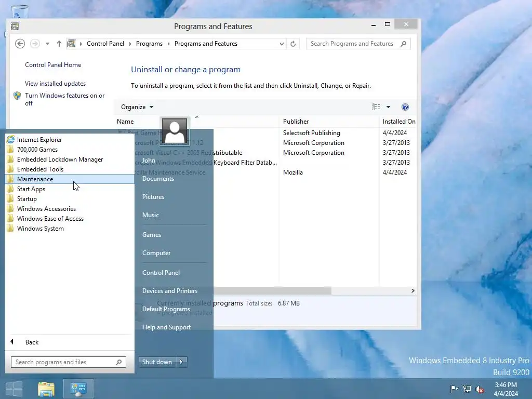Click the muted volume icon in tray
Screen dimensions: 532x399
click(480, 389)
